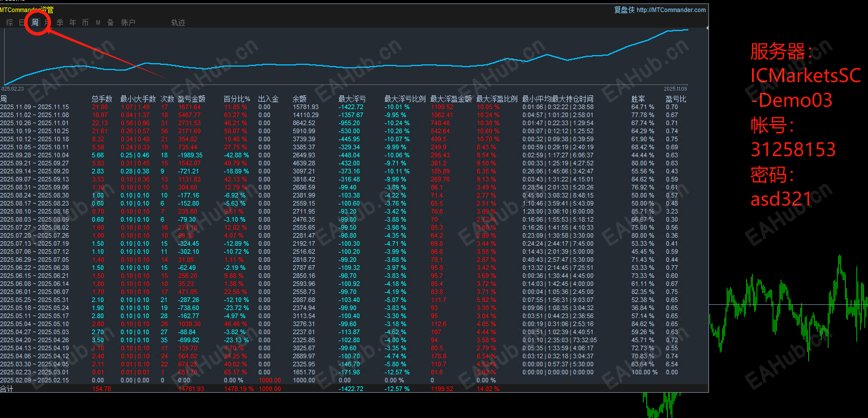
Task: Click the profit amount 5467.77
Action: point(189,115)
